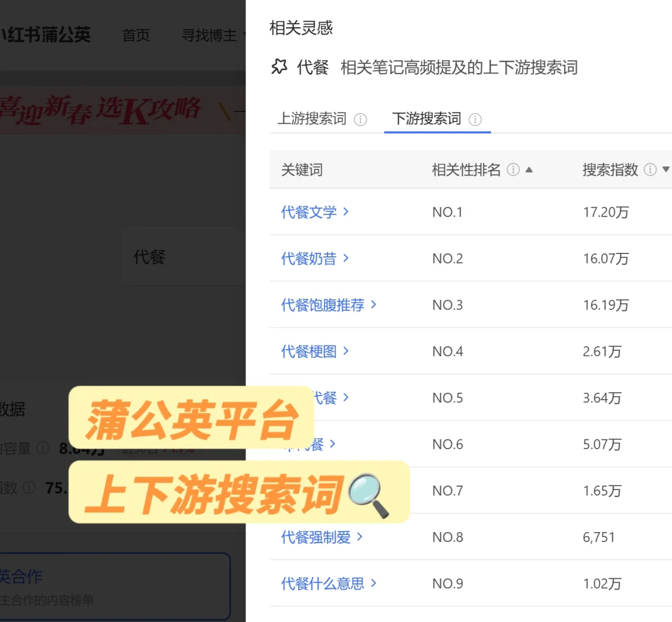
Task: Click chevron arrow in NO.5 row
Action: 346,397
